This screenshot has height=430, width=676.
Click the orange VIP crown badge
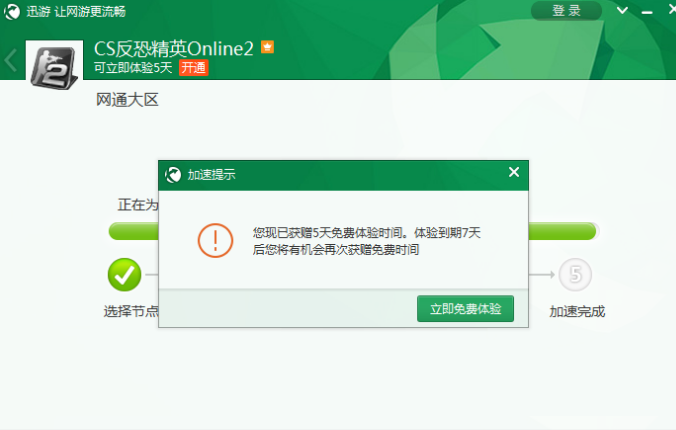267,47
